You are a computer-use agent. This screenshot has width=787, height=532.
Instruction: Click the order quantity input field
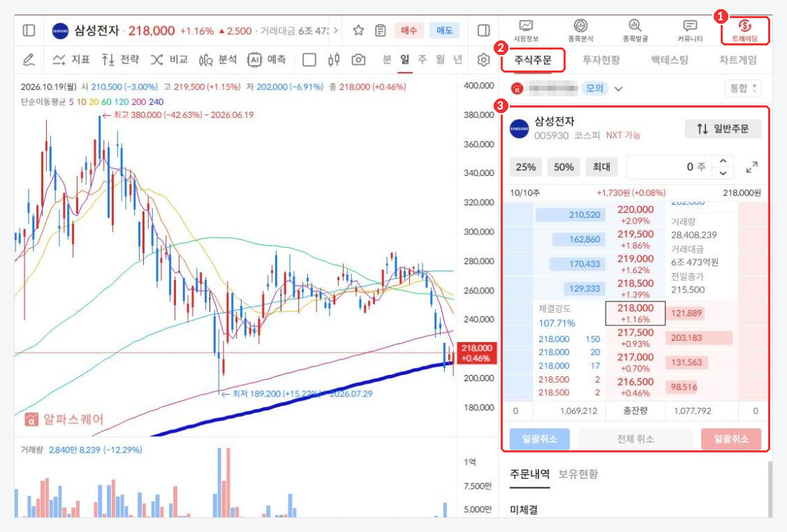(670, 167)
